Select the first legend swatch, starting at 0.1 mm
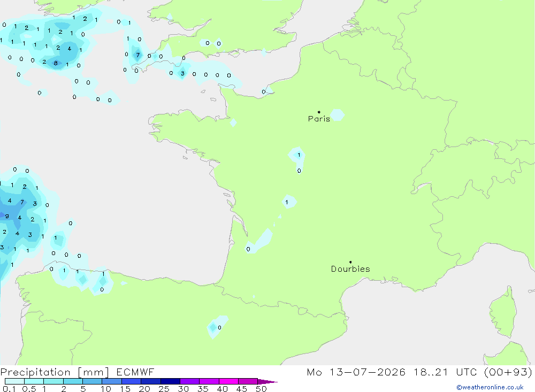 [x=14, y=381]
